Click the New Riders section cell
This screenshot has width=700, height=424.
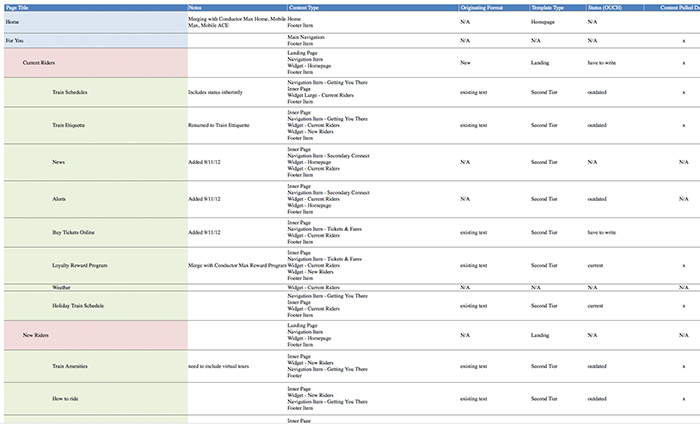pos(36,335)
